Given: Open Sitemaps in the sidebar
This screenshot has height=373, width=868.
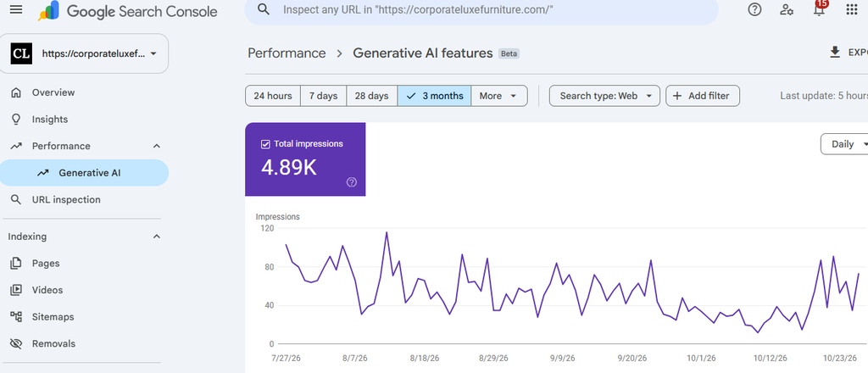Looking at the screenshot, I should click(84, 317).
